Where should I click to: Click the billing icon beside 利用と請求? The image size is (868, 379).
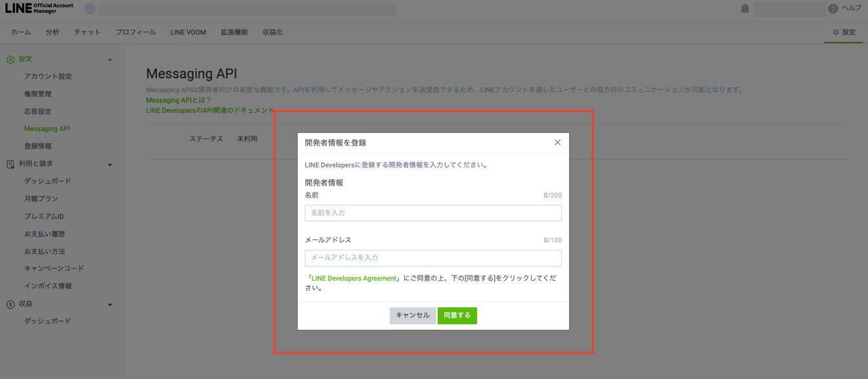pyautogui.click(x=10, y=165)
